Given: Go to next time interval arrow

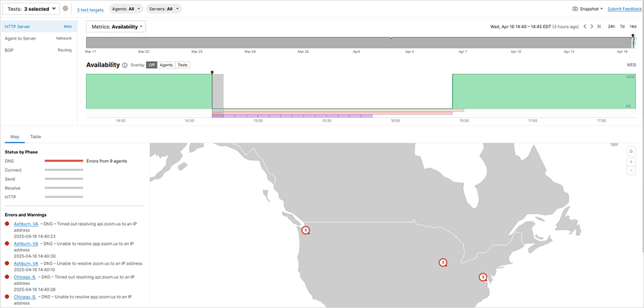Looking at the screenshot, I should pyautogui.click(x=592, y=26).
